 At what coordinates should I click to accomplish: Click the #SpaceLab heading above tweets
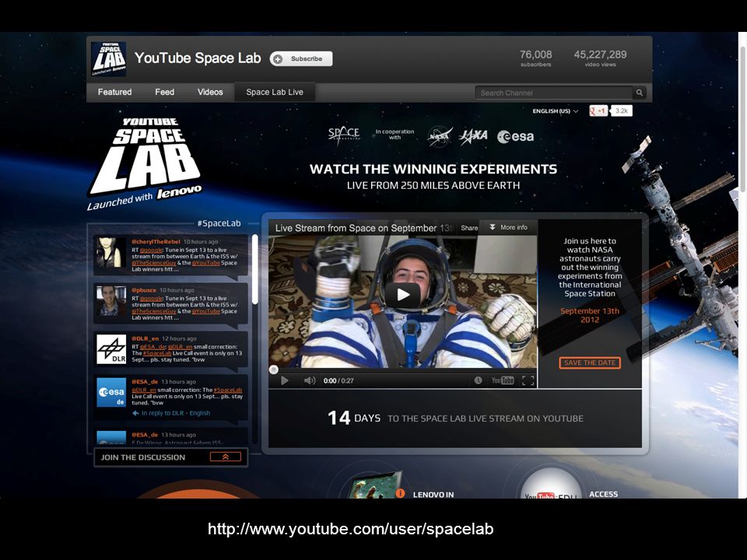tap(219, 223)
